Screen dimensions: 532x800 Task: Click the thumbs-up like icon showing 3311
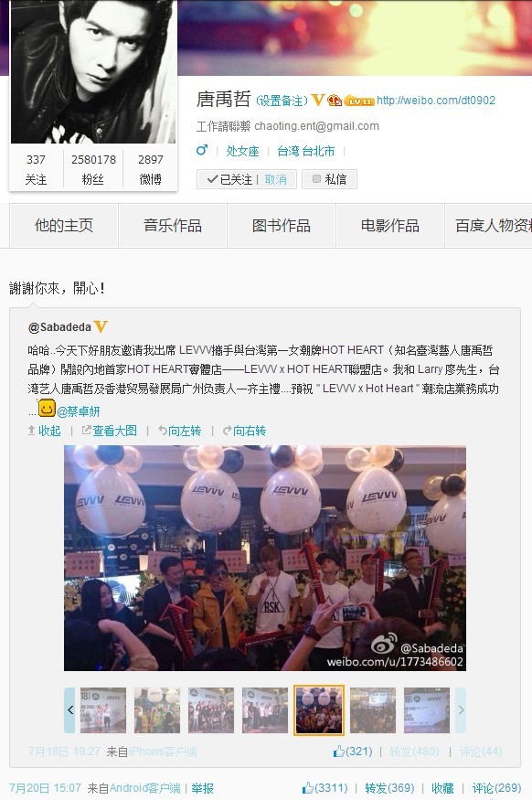[307, 788]
